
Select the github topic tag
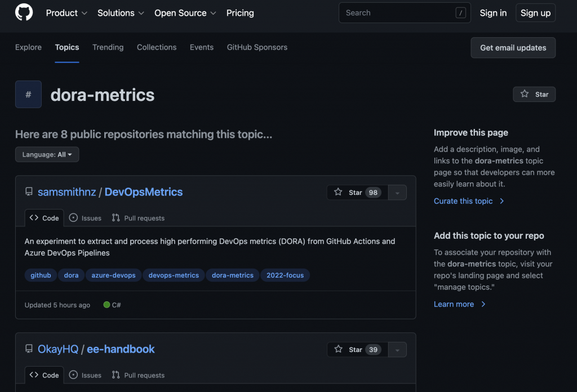[x=41, y=275]
